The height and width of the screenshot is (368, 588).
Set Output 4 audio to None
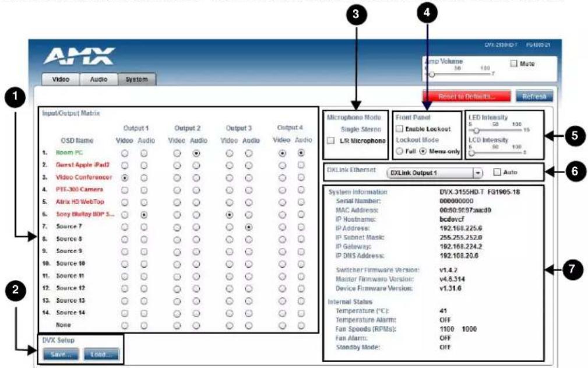[301, 325]
